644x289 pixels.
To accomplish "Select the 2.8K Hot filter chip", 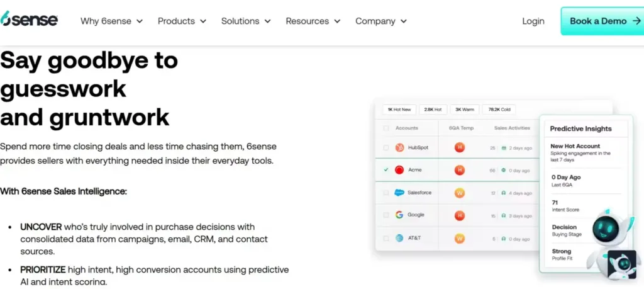I will click(433, 110).
